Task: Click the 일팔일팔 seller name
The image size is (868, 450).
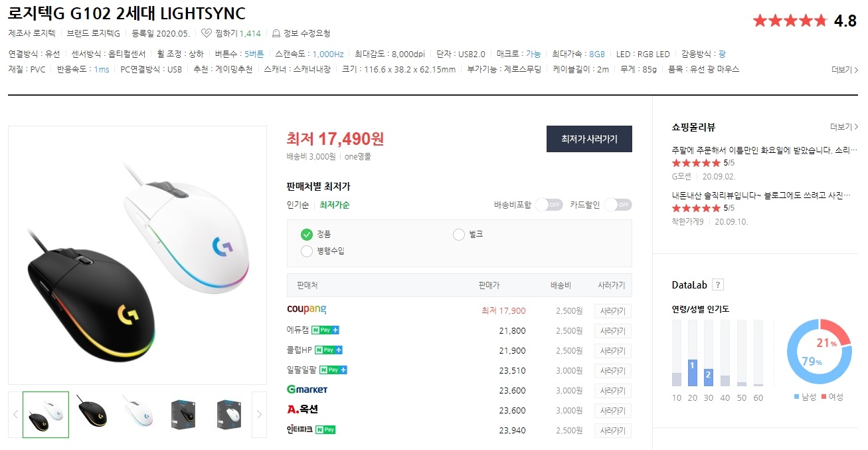Action: click(x=302, y=370)
